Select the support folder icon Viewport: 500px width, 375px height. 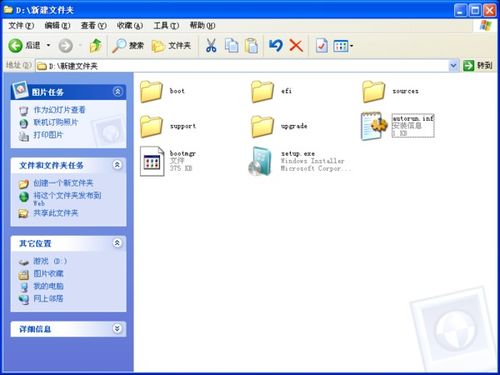pos(151,126)
